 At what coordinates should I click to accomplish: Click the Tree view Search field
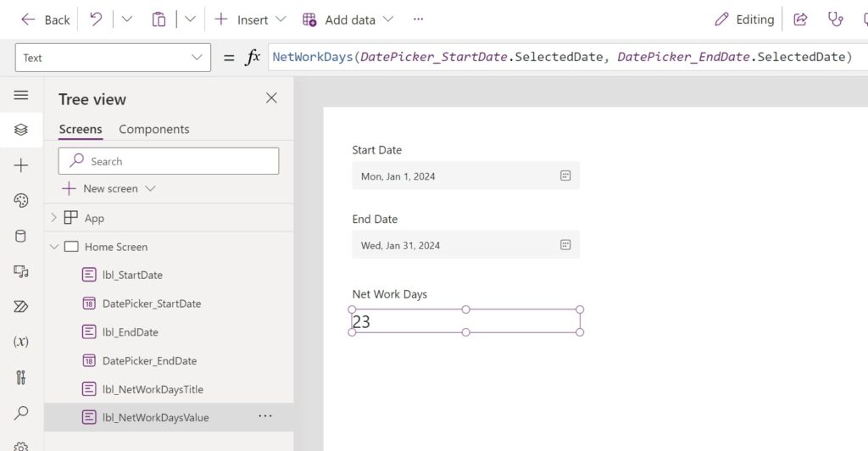coord(169,161)
